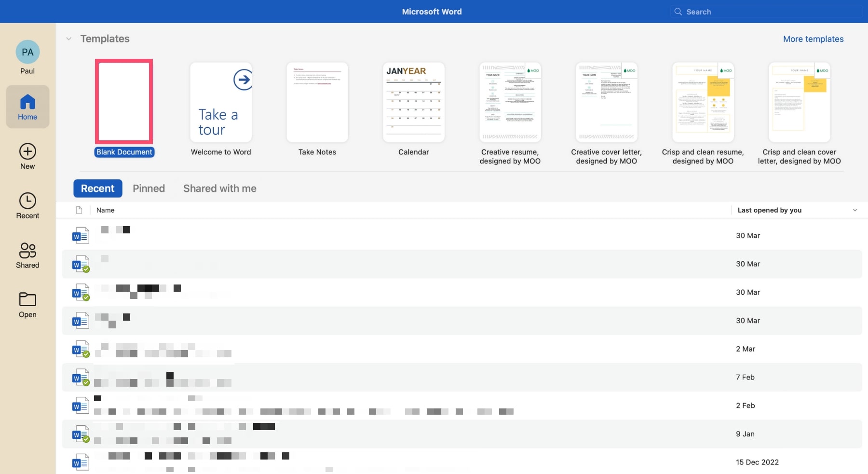Image resolution: width=868 pixels, height=474 pixels.
Task: Click the Calendar template label
Action: pos(414,152)
